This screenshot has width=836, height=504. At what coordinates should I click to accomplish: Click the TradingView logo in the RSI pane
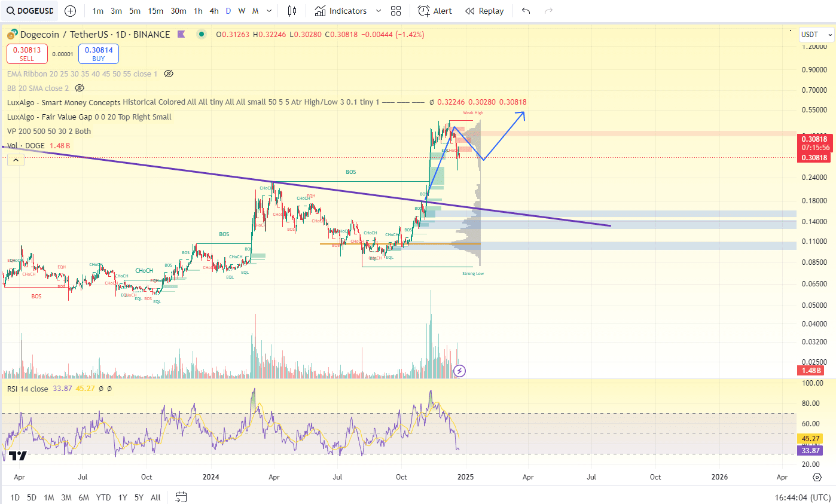(19, 456)
